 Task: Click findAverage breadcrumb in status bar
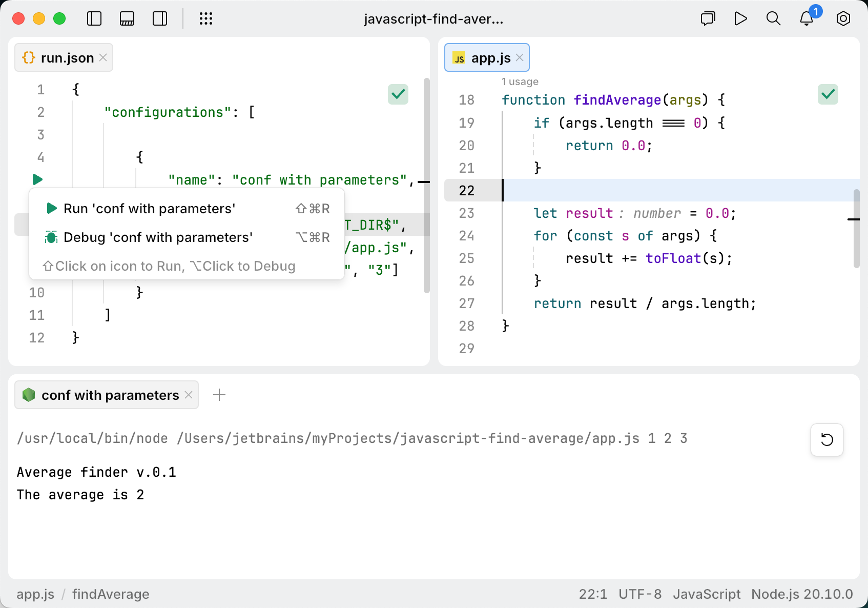[x=111, y=594]
